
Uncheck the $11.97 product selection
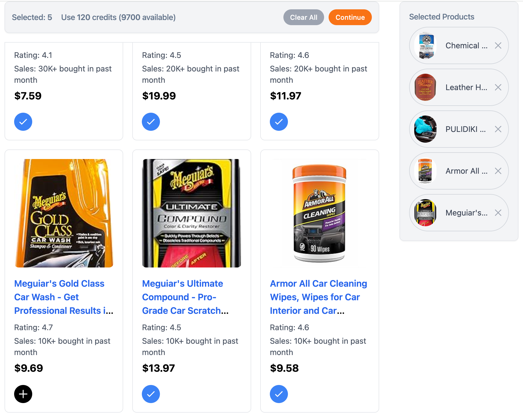279,122
